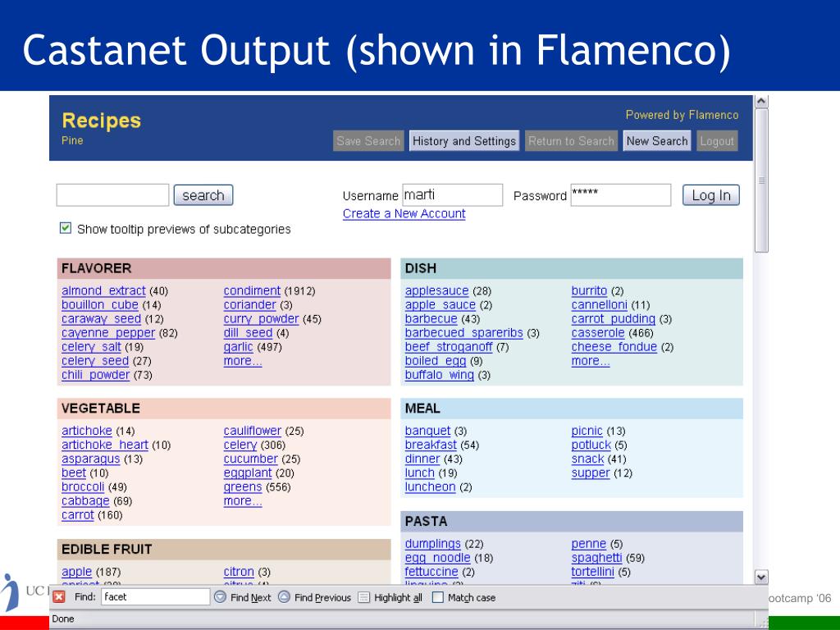Image resolution: width=840 pixels, height=630 pixels.
Task: Open the banquet meal link
Action: 427,431
